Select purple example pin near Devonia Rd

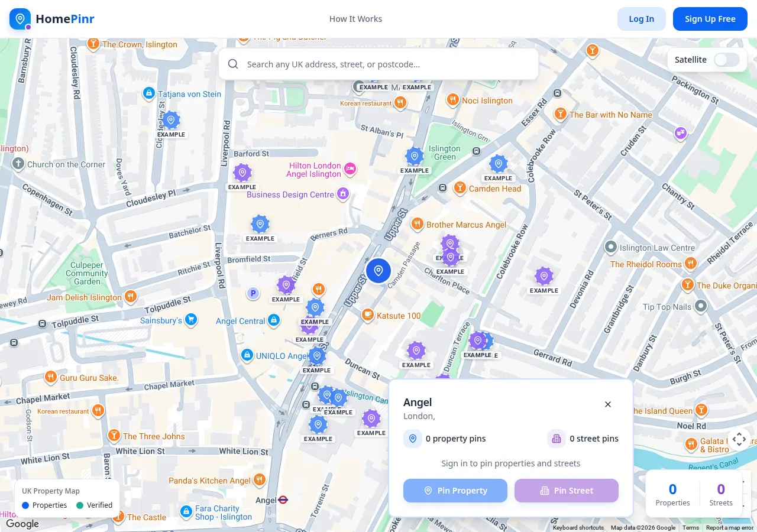(x=544, y=277)
